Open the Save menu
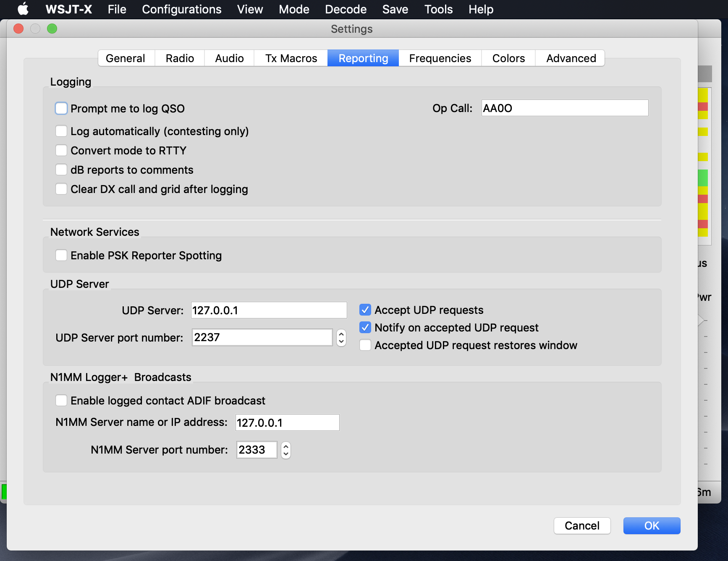Image resolution: width=728 pixels, height=561 pixels. (x=395, y=9)
